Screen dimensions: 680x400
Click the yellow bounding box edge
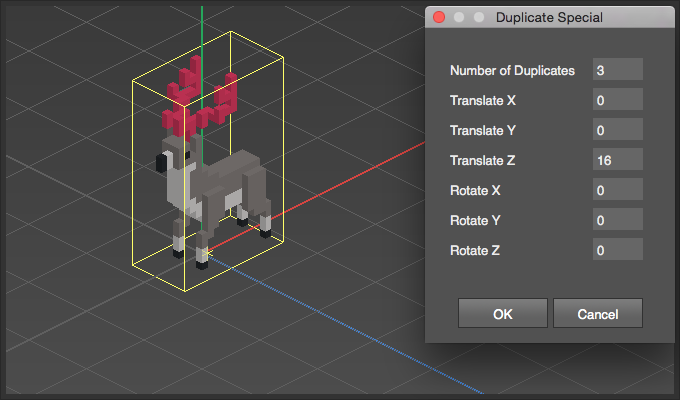[134, 170]
